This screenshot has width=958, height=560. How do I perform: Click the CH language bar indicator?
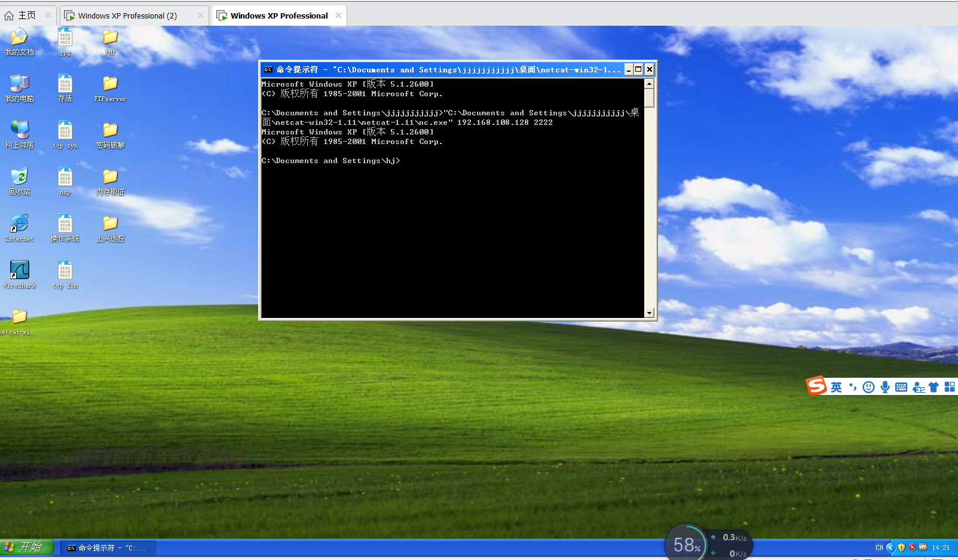(879, 547)
